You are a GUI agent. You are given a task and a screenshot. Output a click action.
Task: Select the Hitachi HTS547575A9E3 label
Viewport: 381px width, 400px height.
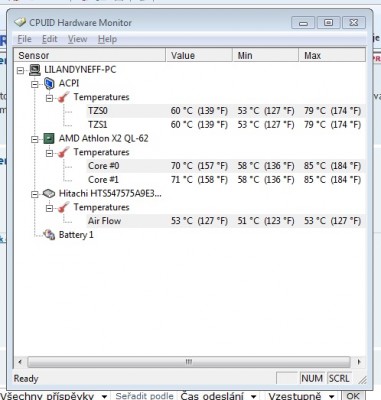[x=110, y=193]
